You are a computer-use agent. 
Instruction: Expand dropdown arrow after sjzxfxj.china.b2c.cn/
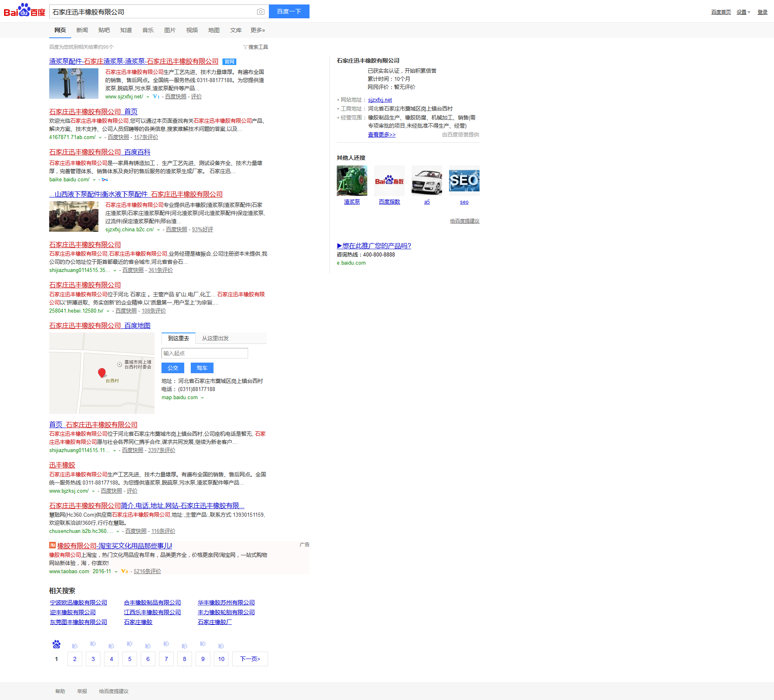(158, 230)
